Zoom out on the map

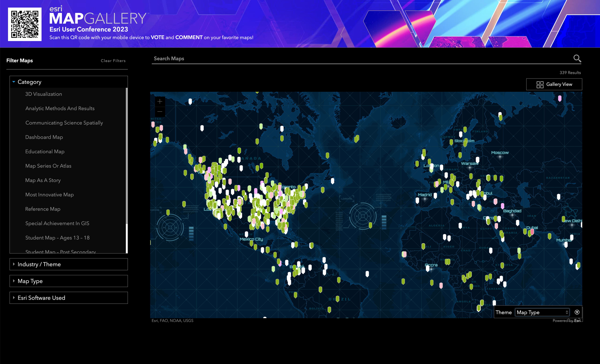[160, 112]
